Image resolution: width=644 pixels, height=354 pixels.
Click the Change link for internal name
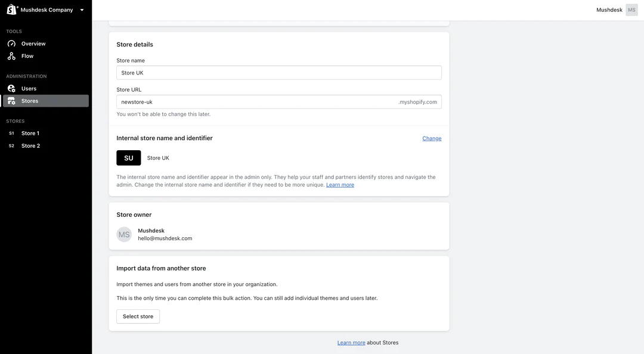click(432, 138)
